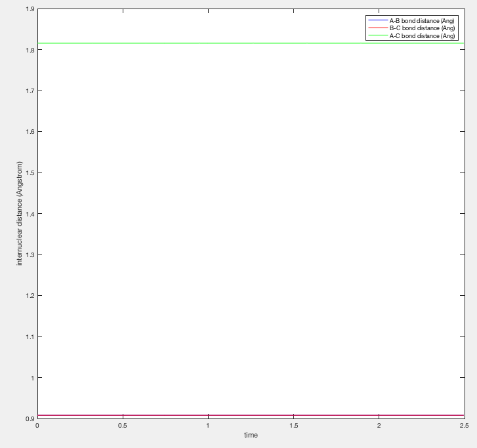
Task: Click the y-axis tick label 0.9
Action: point(30,419)
